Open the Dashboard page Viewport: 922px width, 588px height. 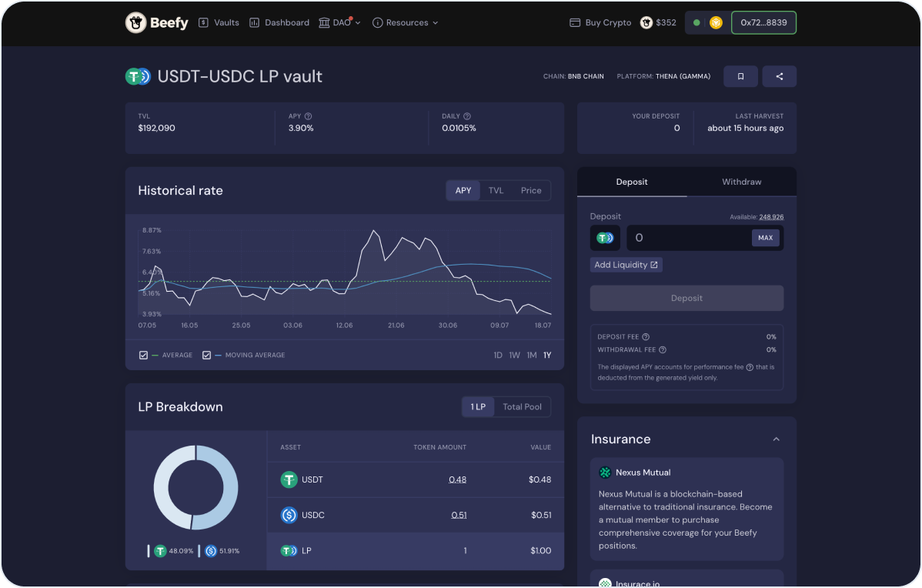(279, 23)
